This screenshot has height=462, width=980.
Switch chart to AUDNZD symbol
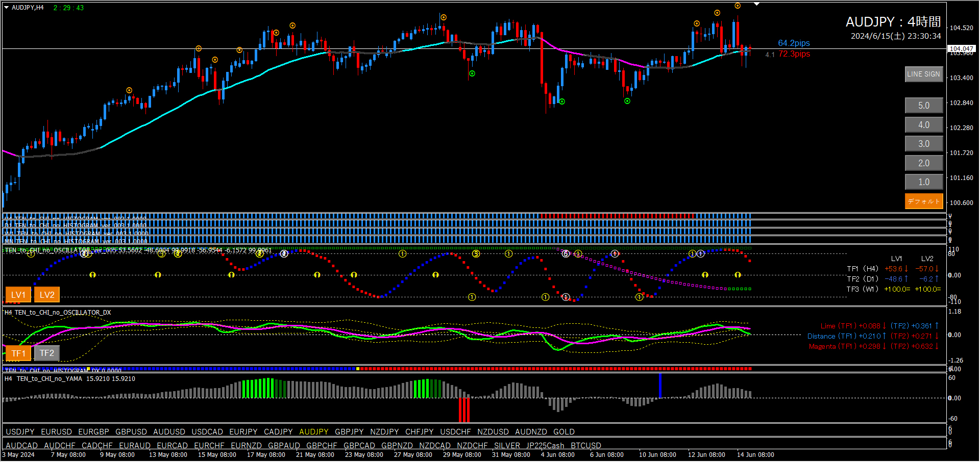(x=531, y=432)
